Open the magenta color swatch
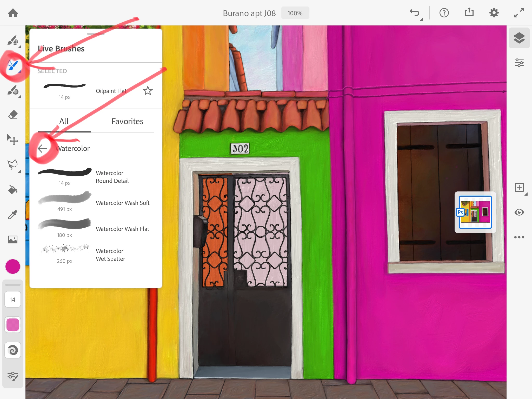The image size is (532, 399). click(x=12, y=267)
